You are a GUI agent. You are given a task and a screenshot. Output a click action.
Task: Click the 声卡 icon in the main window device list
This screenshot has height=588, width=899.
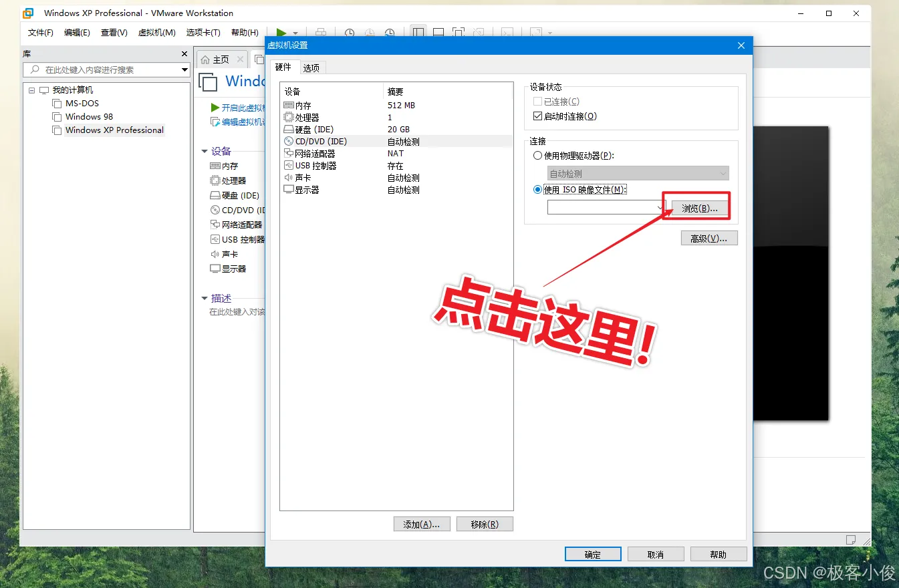pyautogui.click(x=215, y=254)
